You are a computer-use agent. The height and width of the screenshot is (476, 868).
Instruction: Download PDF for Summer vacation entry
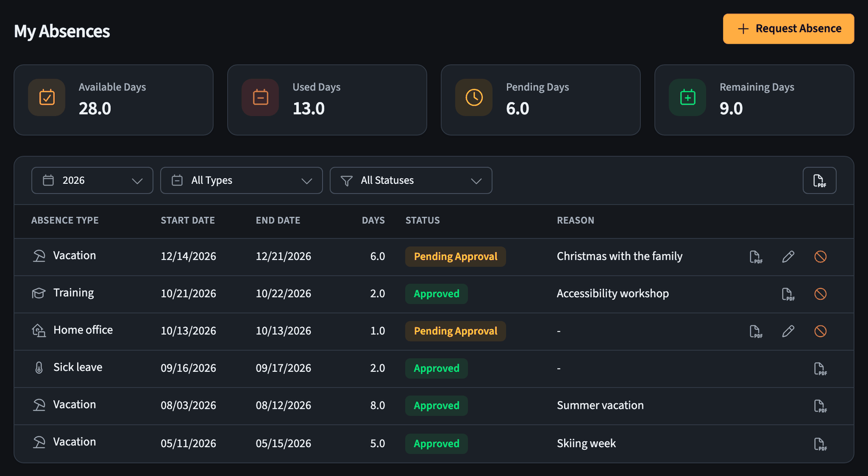click(820, 406)
